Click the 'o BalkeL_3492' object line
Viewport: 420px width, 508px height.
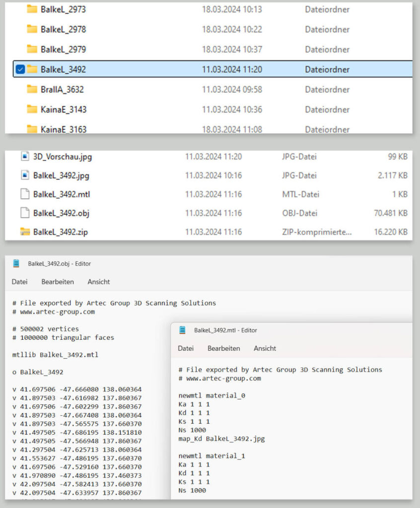pos(38,372)
